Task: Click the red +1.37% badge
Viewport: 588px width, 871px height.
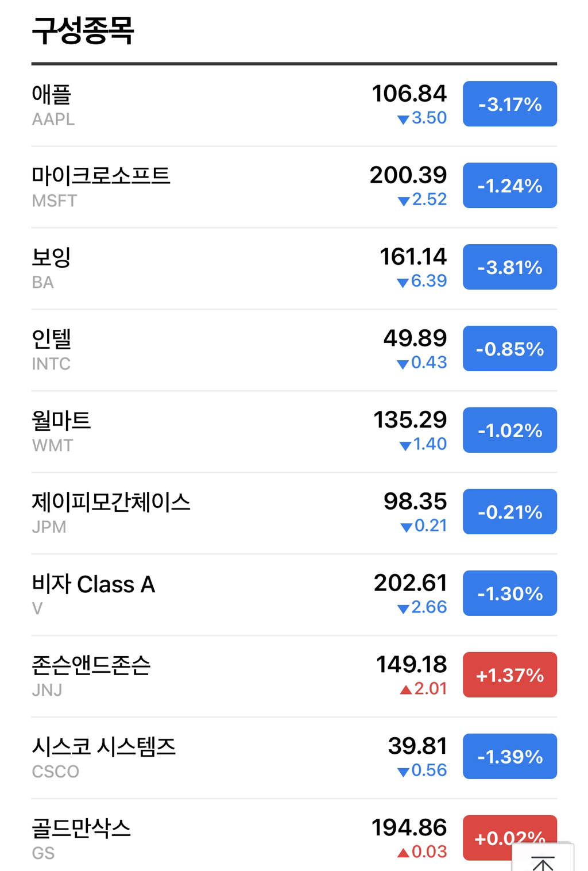Action: pos(509,675)
